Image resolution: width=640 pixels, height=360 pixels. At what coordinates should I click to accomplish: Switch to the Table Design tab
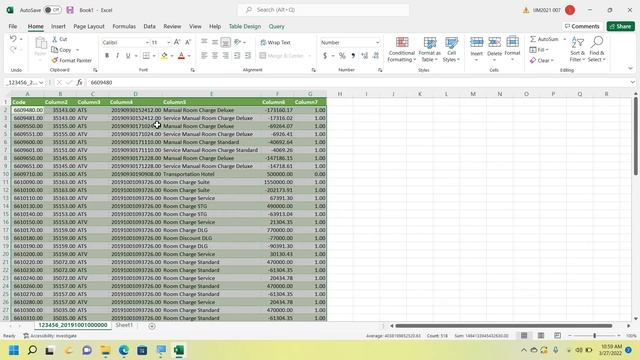click(x=244, y=26)
